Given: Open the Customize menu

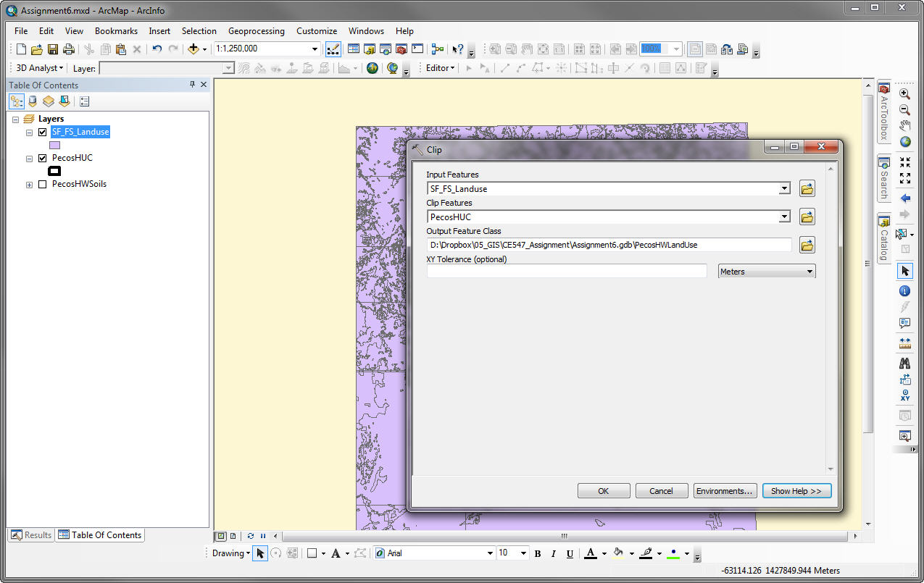Looking at the screenshot, I should [317, 31].
